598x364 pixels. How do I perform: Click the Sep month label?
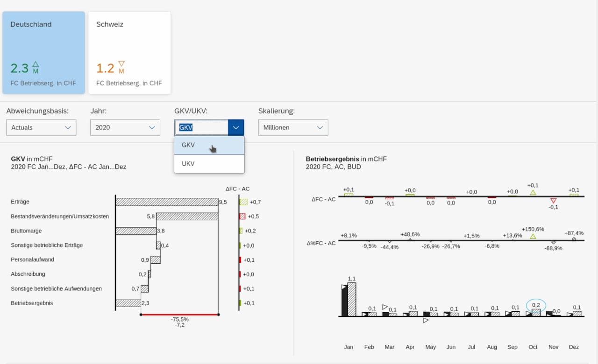click(x=513, y=347)
